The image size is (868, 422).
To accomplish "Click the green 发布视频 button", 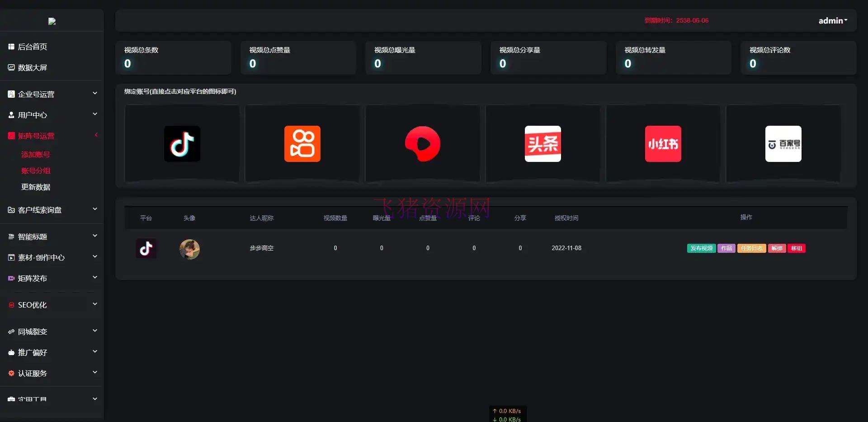I will tap(701, 248).
